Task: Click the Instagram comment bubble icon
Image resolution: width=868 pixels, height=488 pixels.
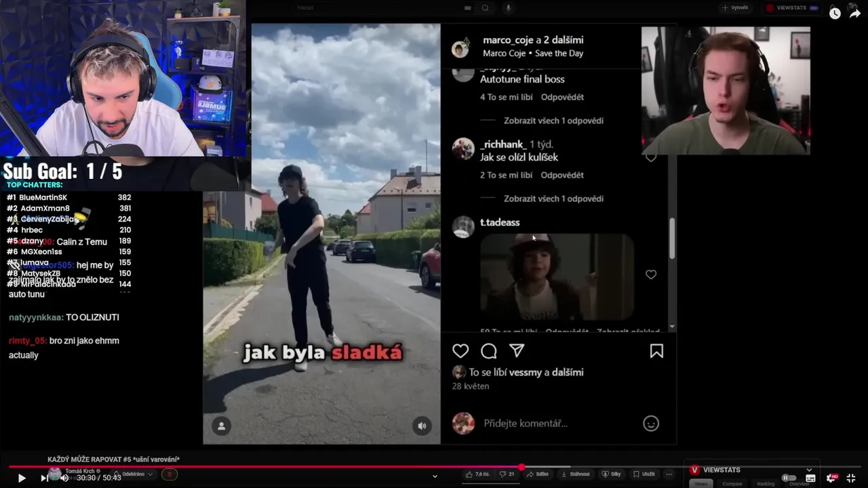Action: pyautogui.click(x=489, y=350)
